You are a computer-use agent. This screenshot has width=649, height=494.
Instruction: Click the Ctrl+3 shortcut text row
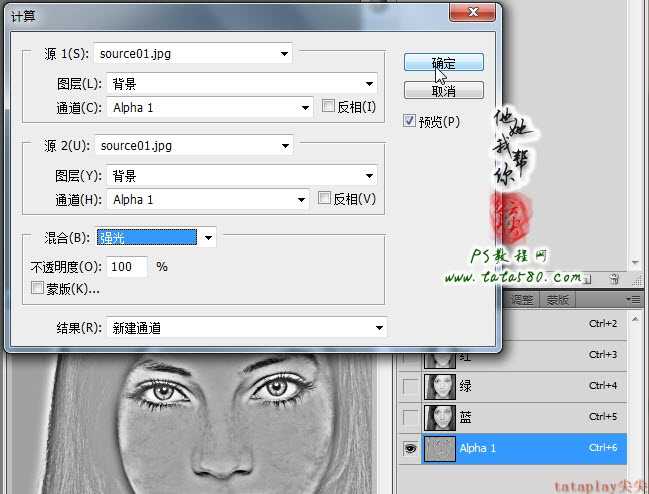coord(603,355)
